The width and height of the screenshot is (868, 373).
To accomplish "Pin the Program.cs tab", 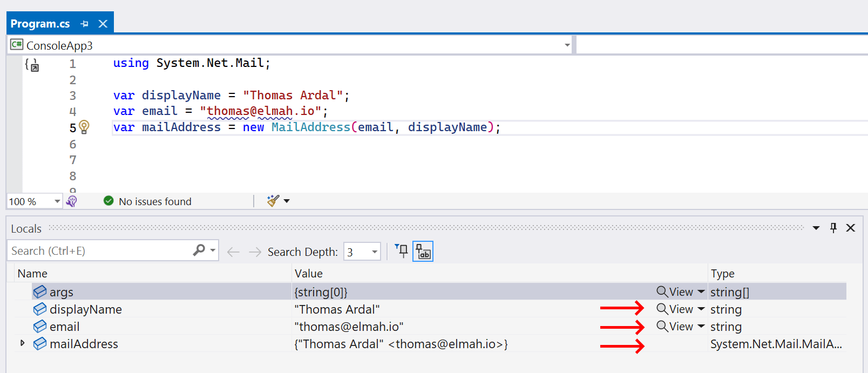I will [84, 24].
